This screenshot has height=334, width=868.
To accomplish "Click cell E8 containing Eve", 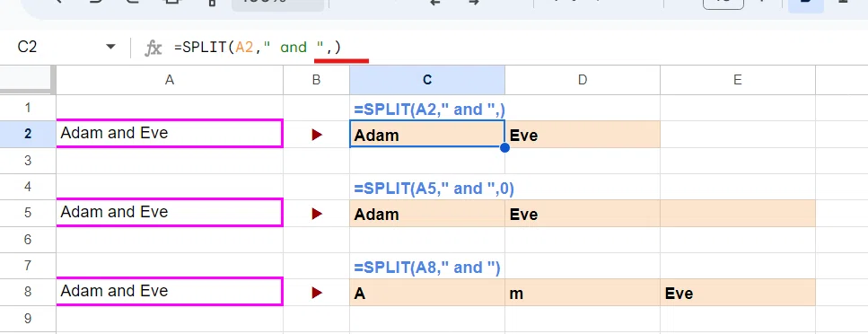I will (737, 293).
